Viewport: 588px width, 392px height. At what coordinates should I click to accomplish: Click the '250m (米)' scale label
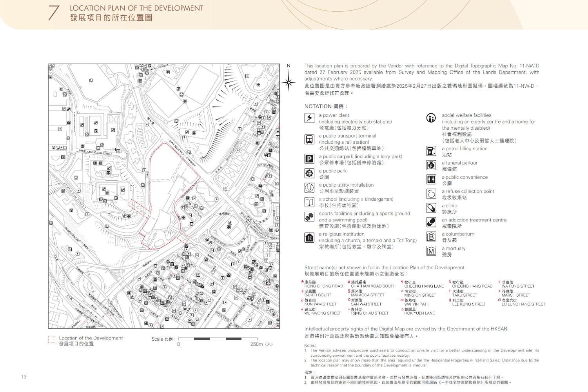261,345
